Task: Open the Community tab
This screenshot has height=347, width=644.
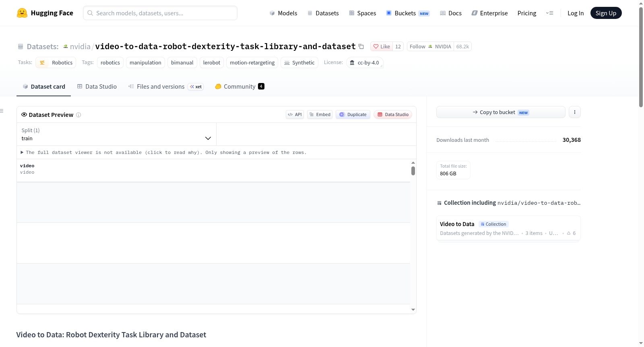Action: pos(239,87)
